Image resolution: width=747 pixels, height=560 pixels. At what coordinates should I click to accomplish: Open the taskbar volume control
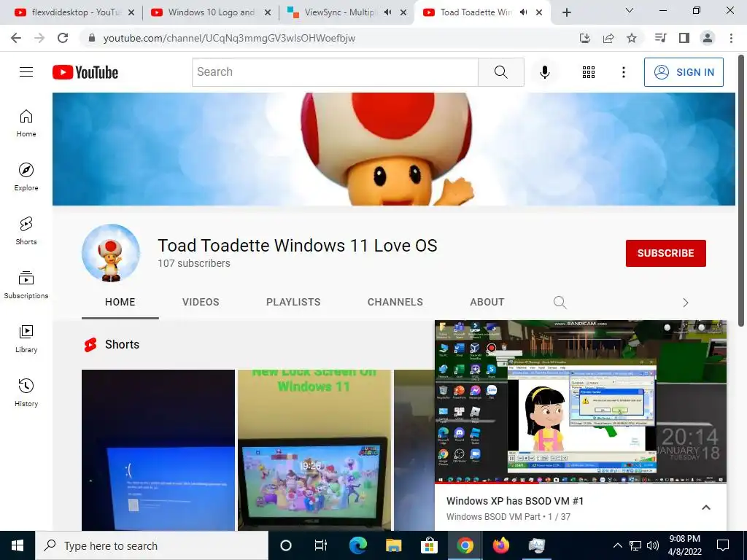653,545
